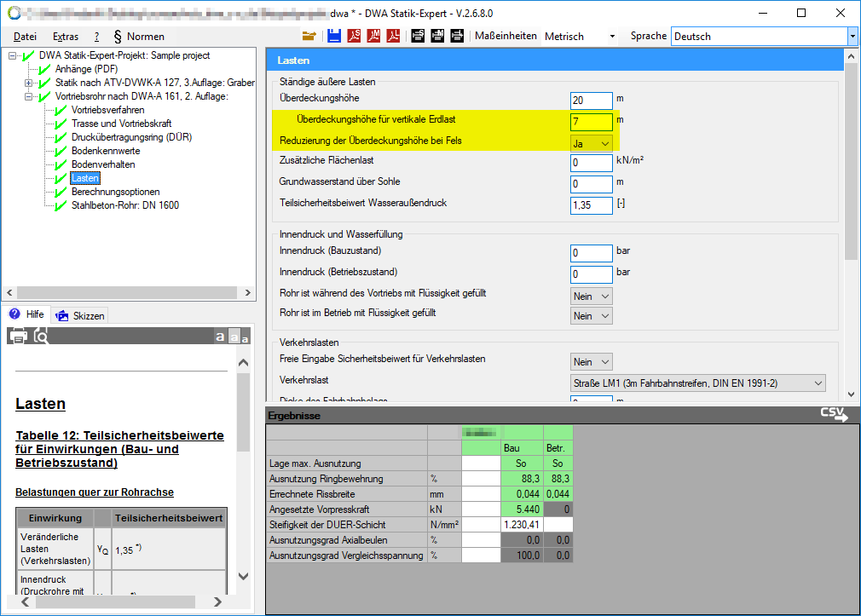Click the Überdeckungshöhe input field
The width and height of the screenshot is (861, 616).
click(x=592, y=101)
